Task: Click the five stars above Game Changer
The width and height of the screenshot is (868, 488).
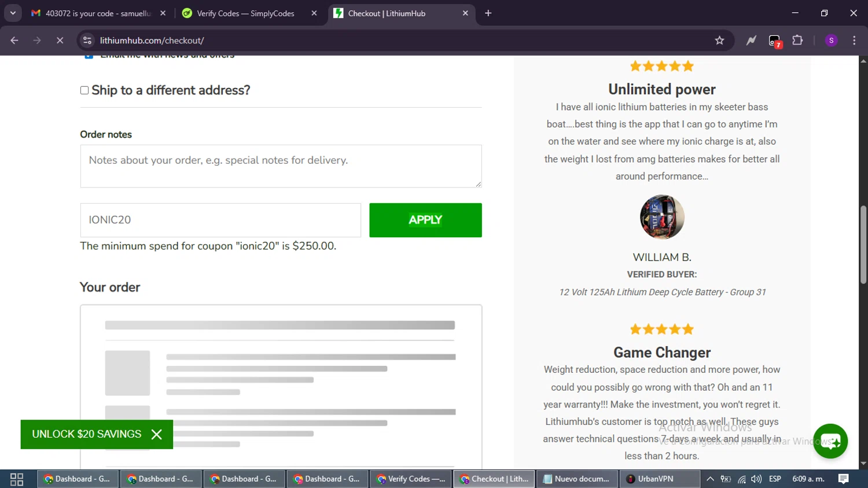Action: coord(662,329)
